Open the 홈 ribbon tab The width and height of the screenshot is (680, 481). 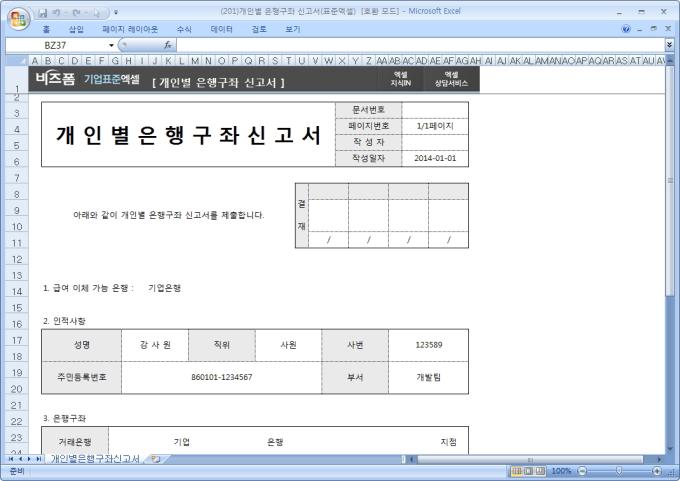[x=46, y=29]
